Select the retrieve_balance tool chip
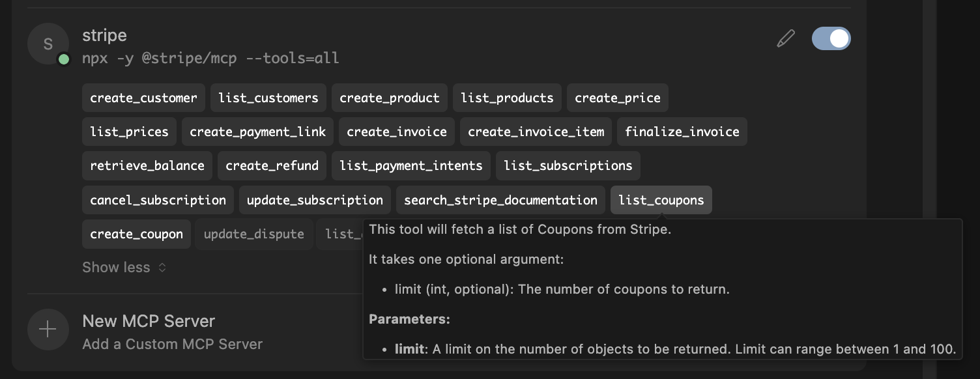This screenshot has width=980, height=379. coord(147,166)
